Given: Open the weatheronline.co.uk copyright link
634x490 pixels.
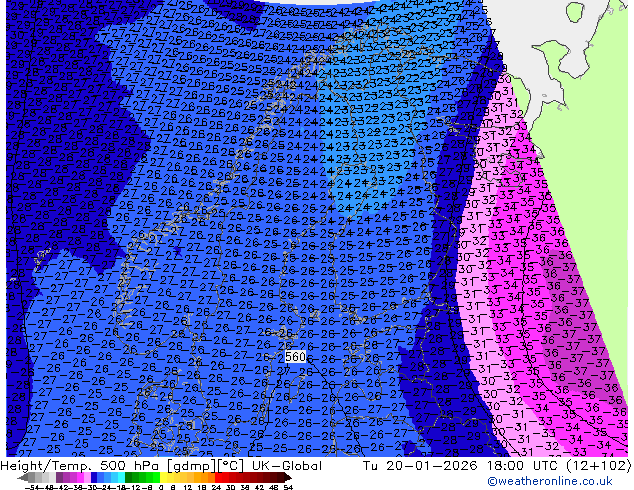Looking at the screenshot, I should pos(550,481).
